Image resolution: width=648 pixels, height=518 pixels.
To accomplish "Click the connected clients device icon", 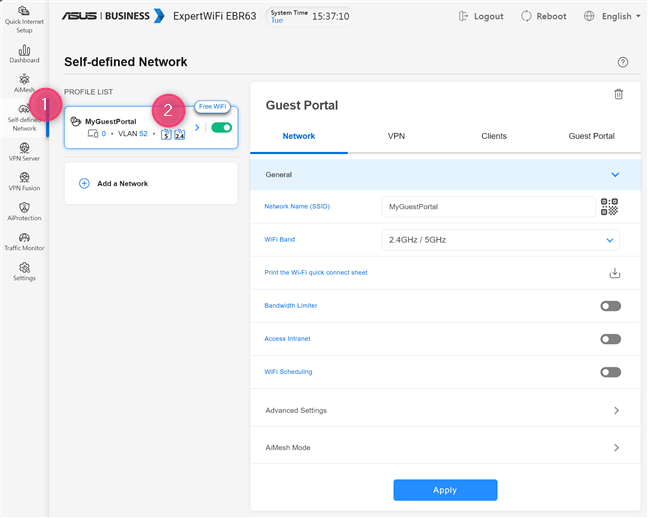I will [93, 134].
